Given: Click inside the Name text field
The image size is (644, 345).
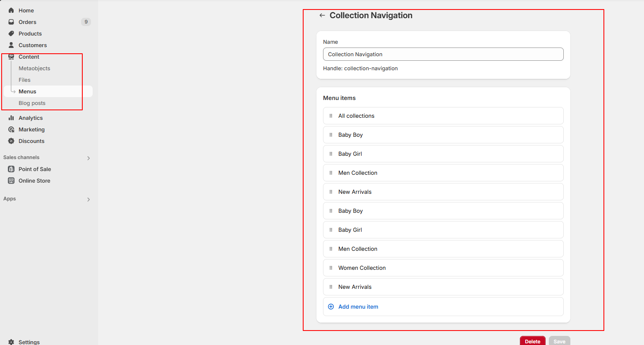Looking at the screenshot, I should [443, 54].
